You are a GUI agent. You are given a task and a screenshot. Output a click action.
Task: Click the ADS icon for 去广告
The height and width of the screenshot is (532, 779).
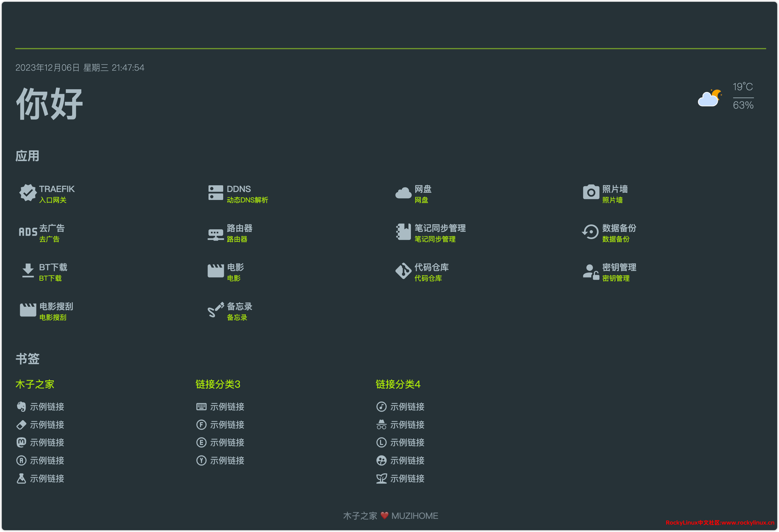28,232
